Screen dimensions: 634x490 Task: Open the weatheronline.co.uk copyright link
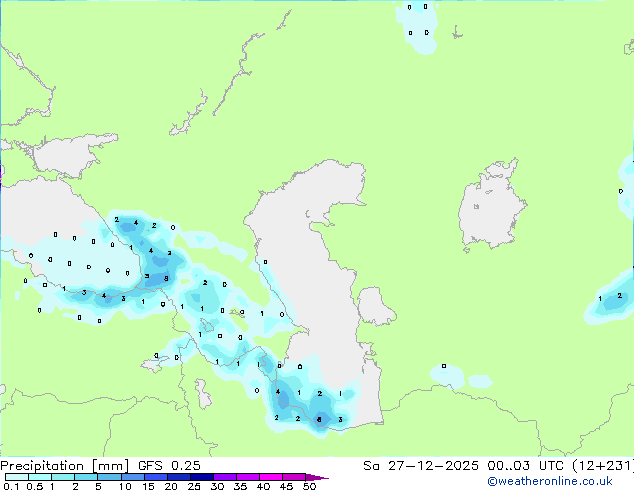coord(550,481)
